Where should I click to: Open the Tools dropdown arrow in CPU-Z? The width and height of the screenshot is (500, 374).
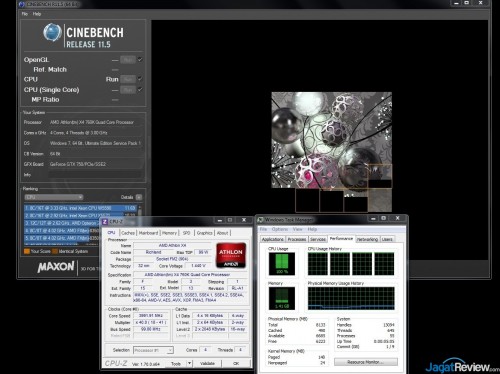point(189,363)
